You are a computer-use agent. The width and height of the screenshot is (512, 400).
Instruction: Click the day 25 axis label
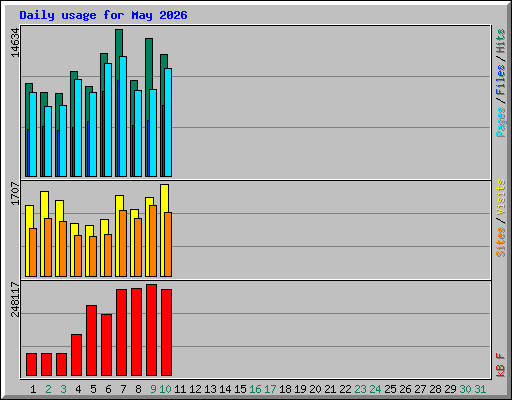pos(390,389)
